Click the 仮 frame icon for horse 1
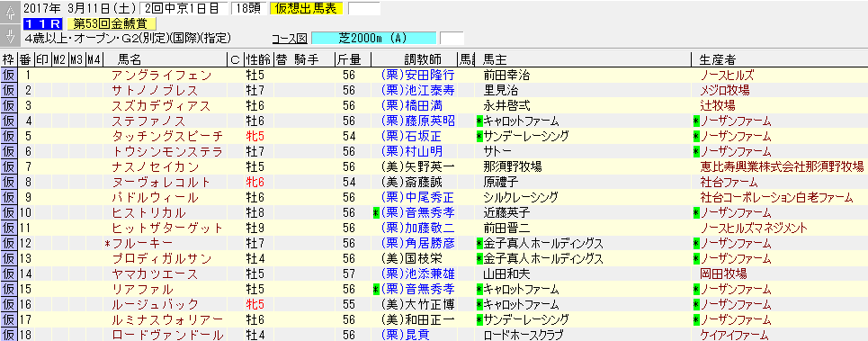Screen dimensions: 868x341 [x=9, y=76]
